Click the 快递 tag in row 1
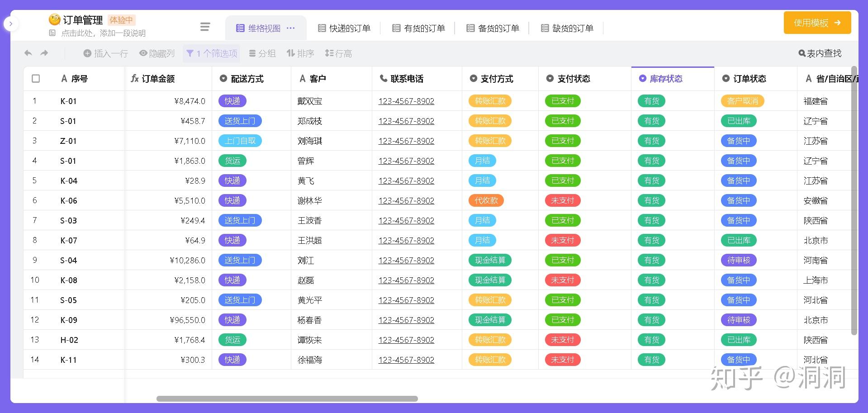 click(232, 101)
